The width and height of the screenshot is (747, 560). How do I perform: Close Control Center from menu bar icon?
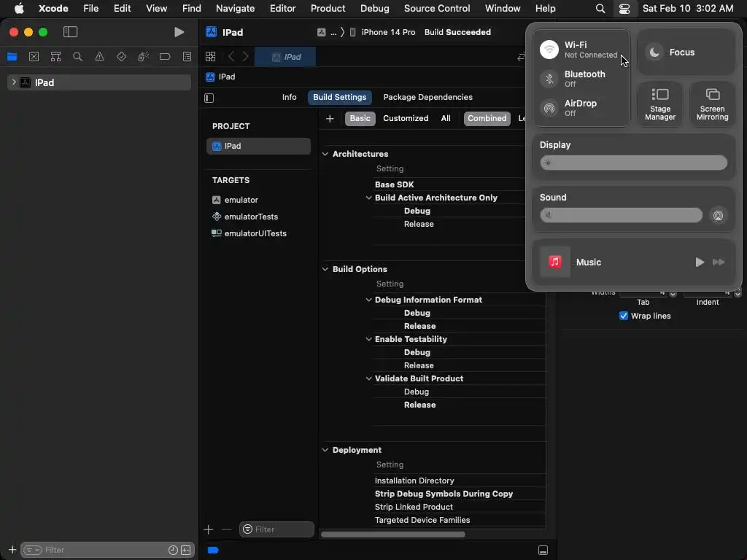624,9
